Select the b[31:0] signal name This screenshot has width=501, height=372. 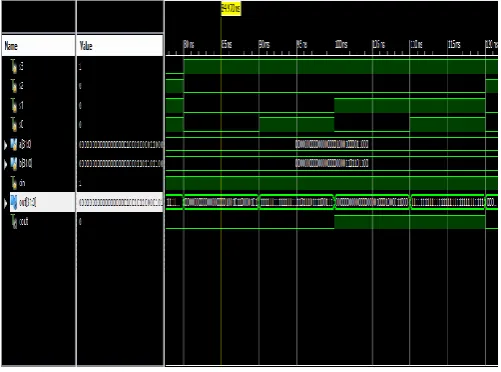(x=26, y=163)
